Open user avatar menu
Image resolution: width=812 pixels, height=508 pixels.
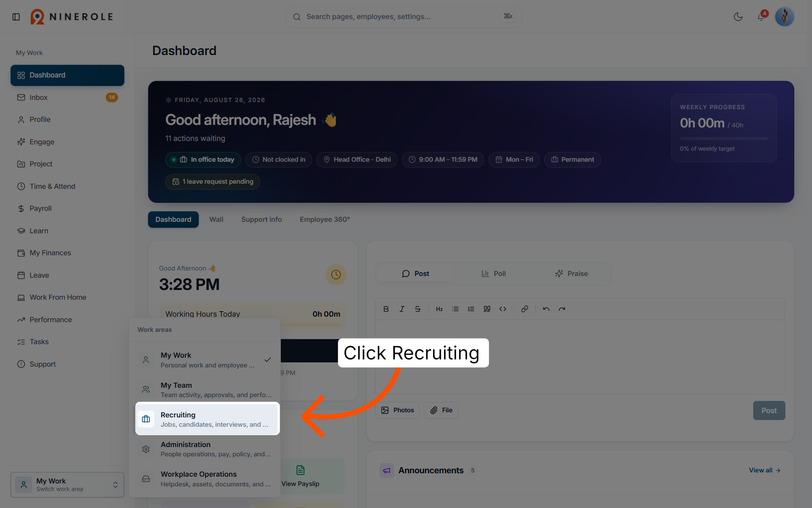(785, 17)
